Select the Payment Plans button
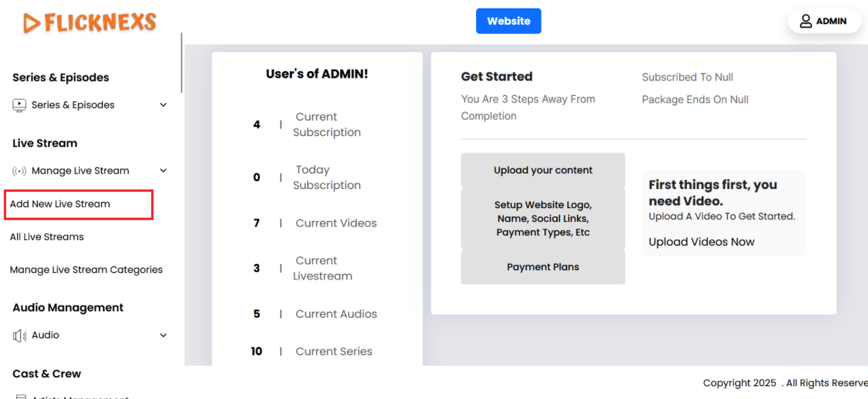The width and height of the screenshot is (868, 399). click(x=542, y=267)
